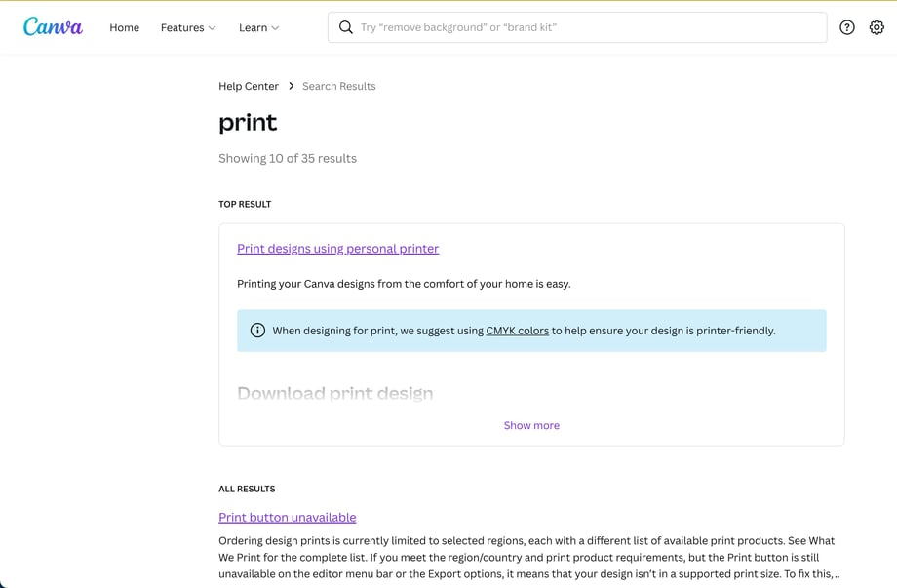Image resolution: width=897 pixels, height=588 pixels.
Task: Open the Features menu label
Action: [181, 27]
